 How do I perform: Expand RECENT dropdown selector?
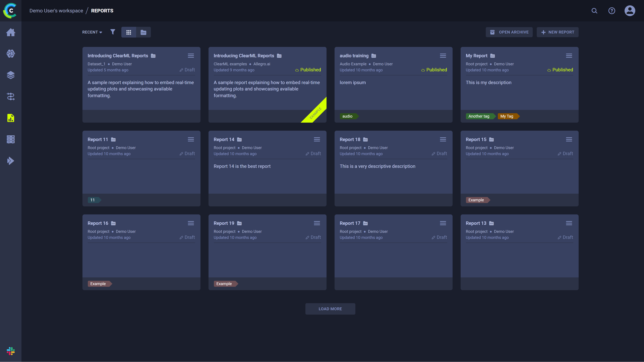pyautogui.click(x=92, y=32)
